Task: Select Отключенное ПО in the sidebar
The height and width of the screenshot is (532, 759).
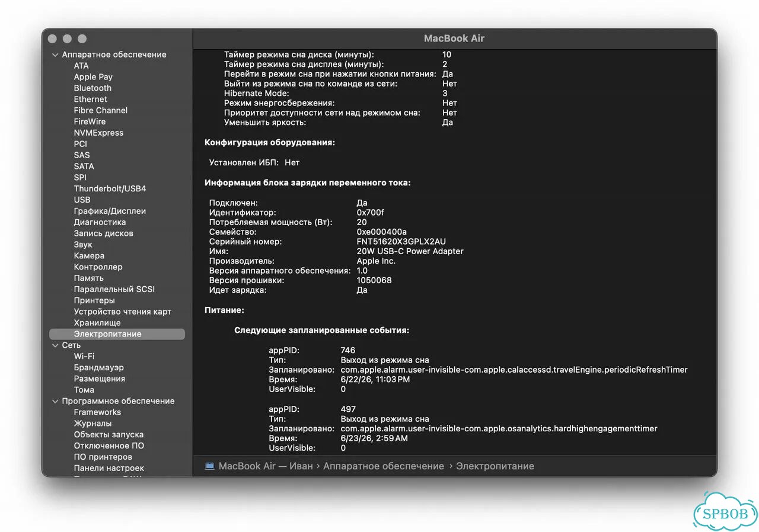Action: 109,446
